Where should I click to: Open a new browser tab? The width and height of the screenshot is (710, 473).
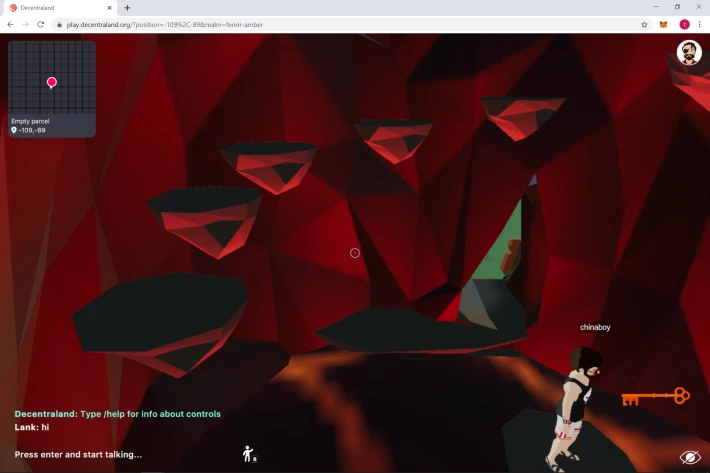(x=127, y=8)
